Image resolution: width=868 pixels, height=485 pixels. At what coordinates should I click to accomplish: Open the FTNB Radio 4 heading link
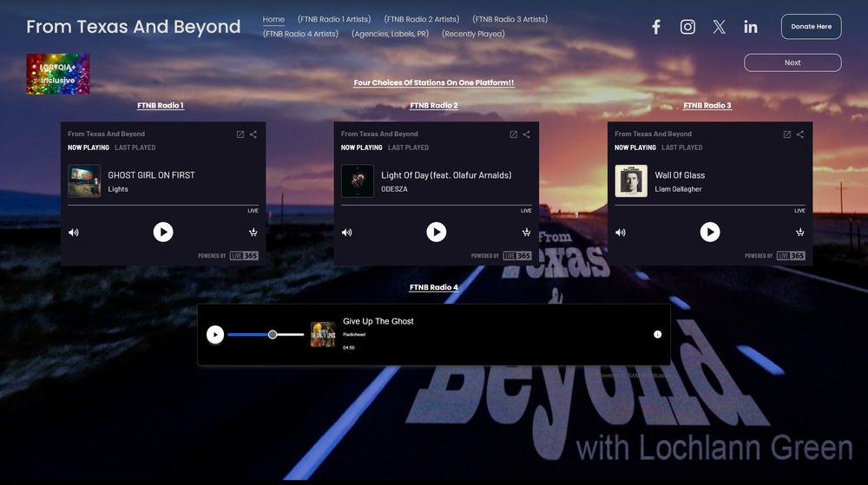click(433, 287)
